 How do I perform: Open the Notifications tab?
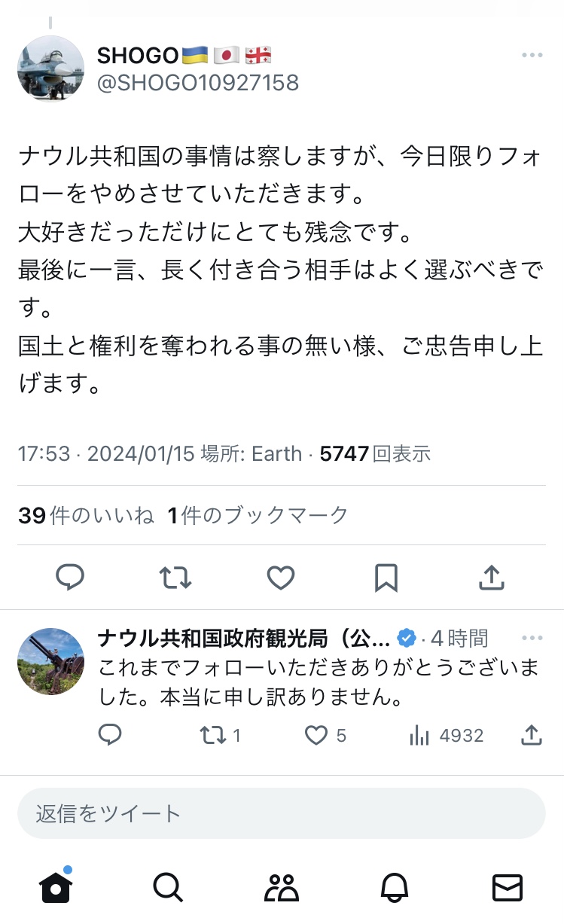point(395,889)
